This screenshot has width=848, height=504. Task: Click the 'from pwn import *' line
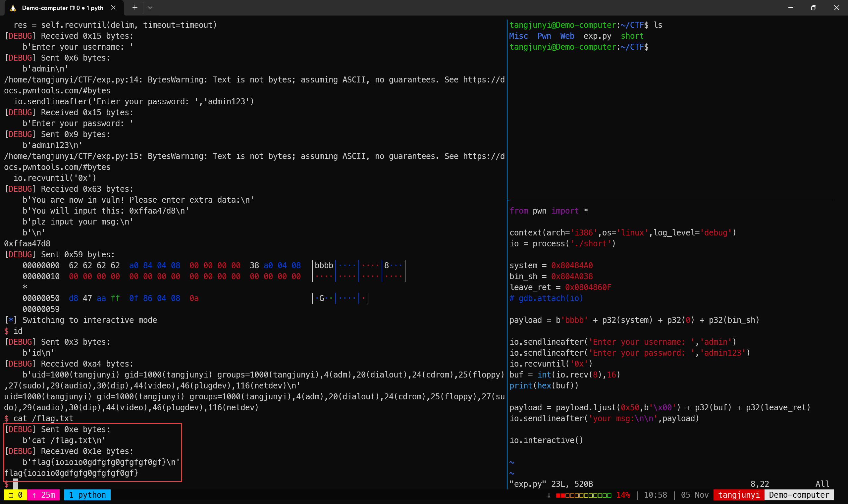coord(549,211)
